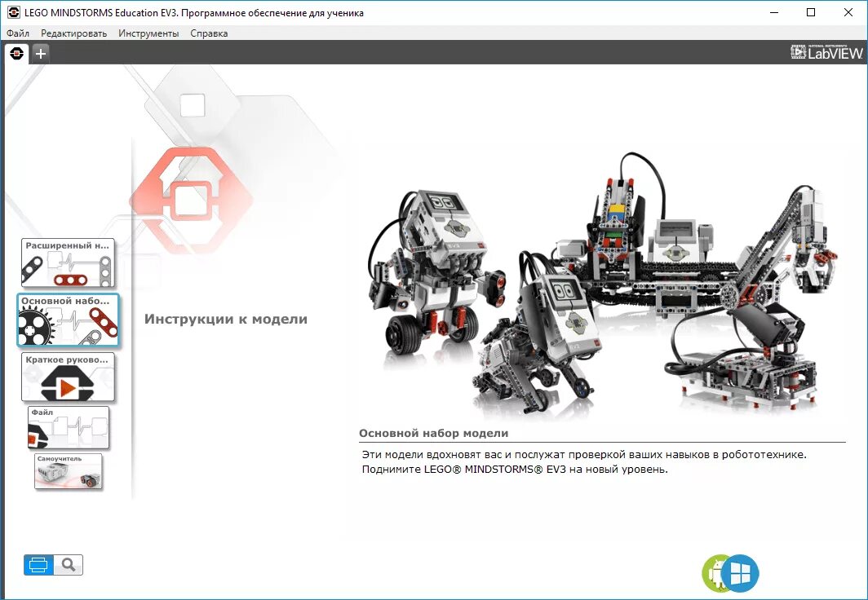868x600 pixels.
Task: Close the EV3 software window
Action: point(848,12)
